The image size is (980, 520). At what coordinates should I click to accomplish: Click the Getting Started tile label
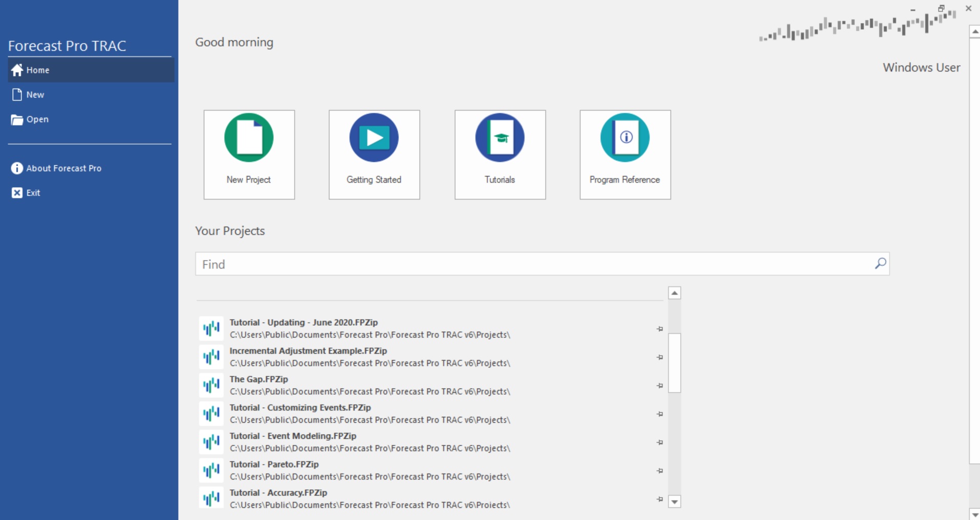[374, 179]
